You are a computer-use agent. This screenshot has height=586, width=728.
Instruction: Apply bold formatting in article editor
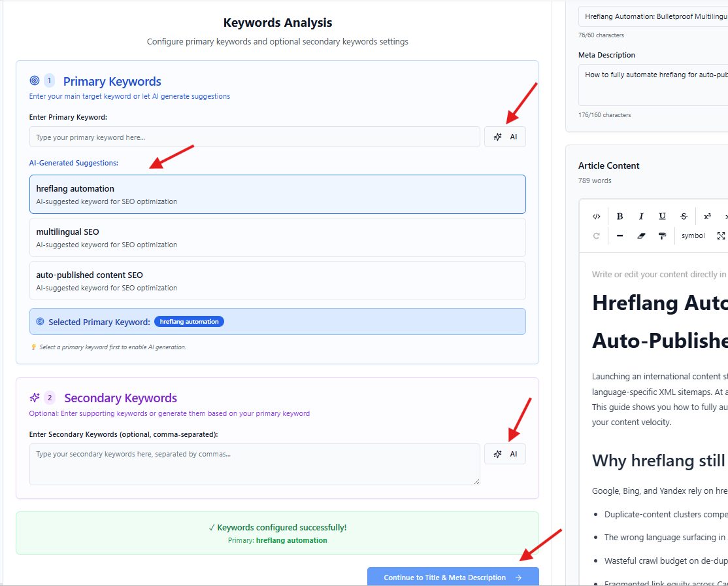[620, 216]
